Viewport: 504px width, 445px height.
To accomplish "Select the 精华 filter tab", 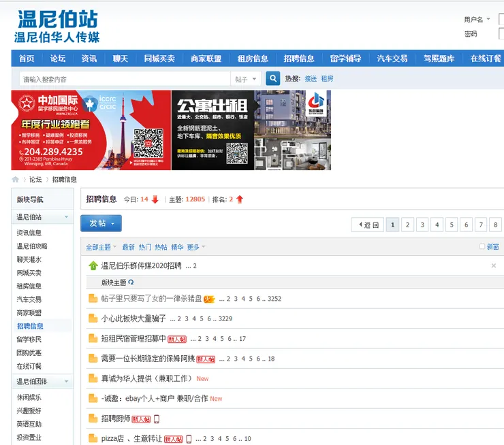I will click(x=177, y=247).
